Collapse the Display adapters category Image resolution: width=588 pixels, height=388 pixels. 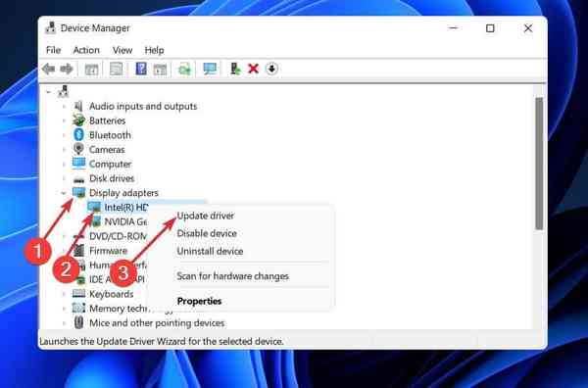coord(64,193)
